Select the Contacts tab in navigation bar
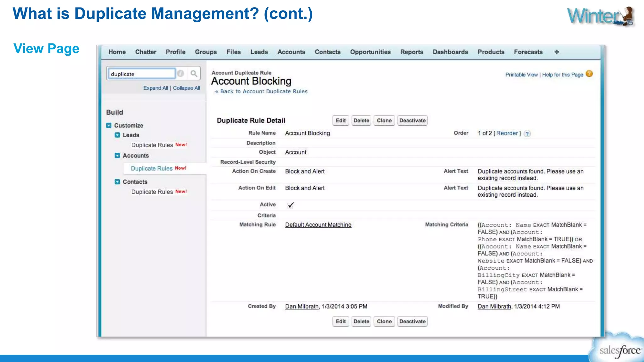The image size is (644, 362). (x=328, y=52)
